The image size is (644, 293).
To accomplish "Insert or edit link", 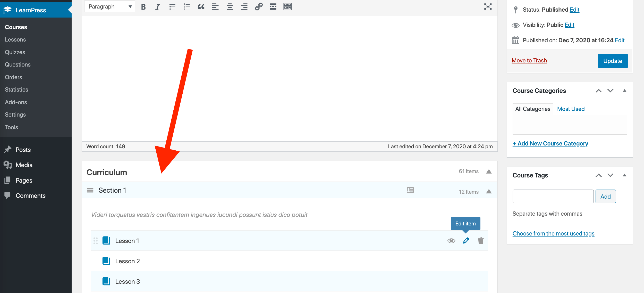I will (259, 7).
